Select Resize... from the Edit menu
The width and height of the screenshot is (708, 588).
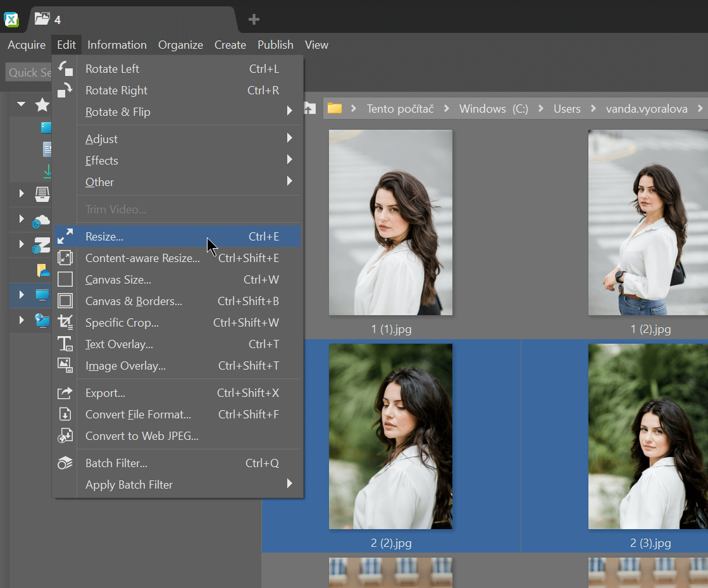(105, 237)
